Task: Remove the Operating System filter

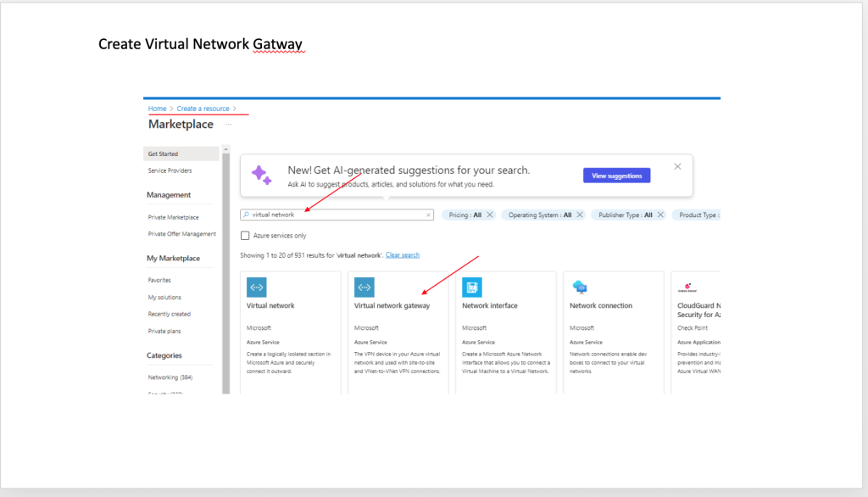Action: 580,215
